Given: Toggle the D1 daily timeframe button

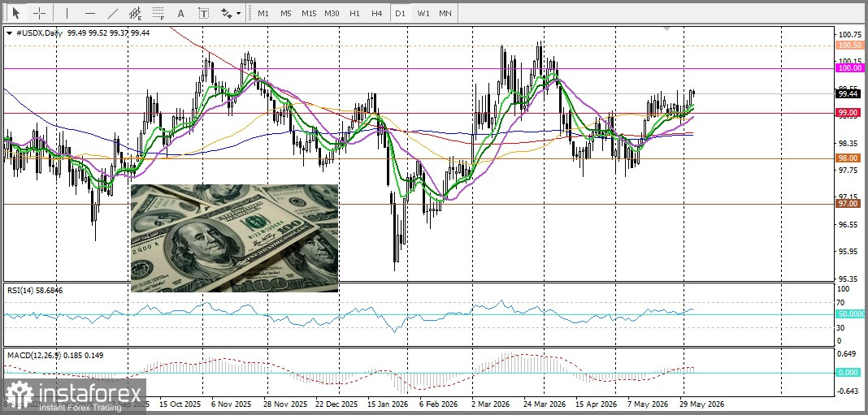Looking at the screenshot, I should point(400,13).
